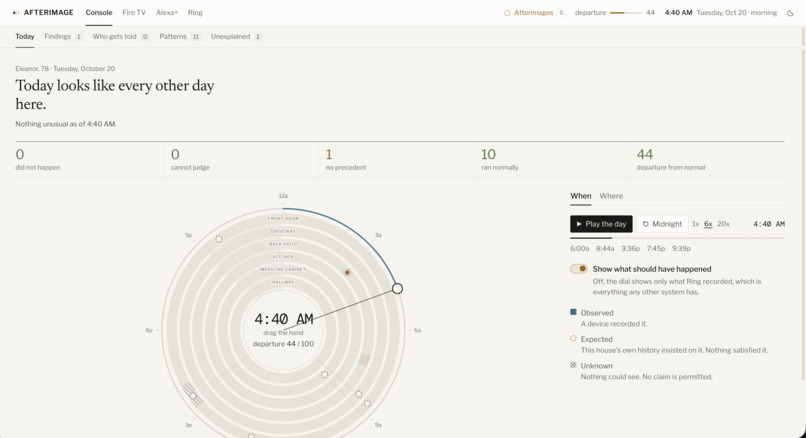The height and width of the screenshot is (438, 806).
Task: Set playback speed to 1x
Action: [695, 224]
